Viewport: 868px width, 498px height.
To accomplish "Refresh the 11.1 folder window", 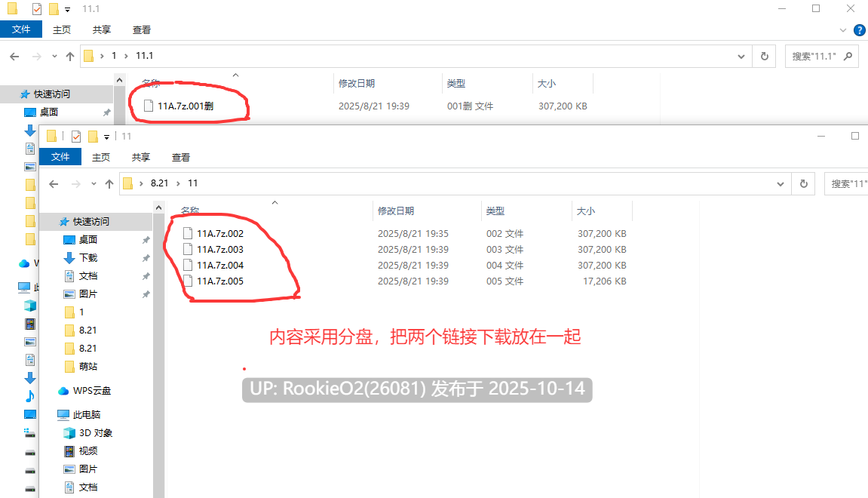I will click(765, 56).
